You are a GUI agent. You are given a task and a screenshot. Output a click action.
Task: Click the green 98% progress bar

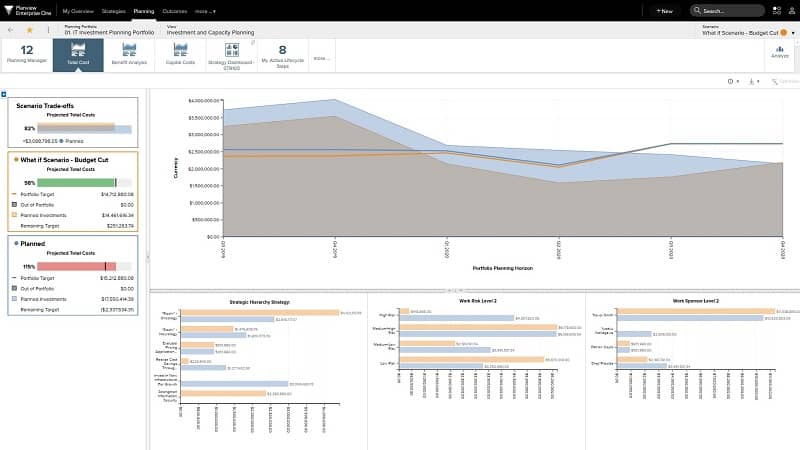pos(77,183)
